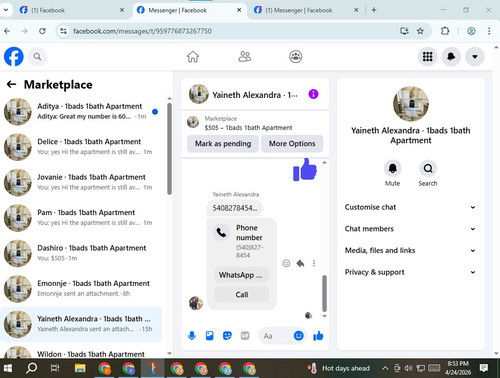Click the address bar URL field
500x378 pixels.
pyautogui.click(x=230, y=31)
